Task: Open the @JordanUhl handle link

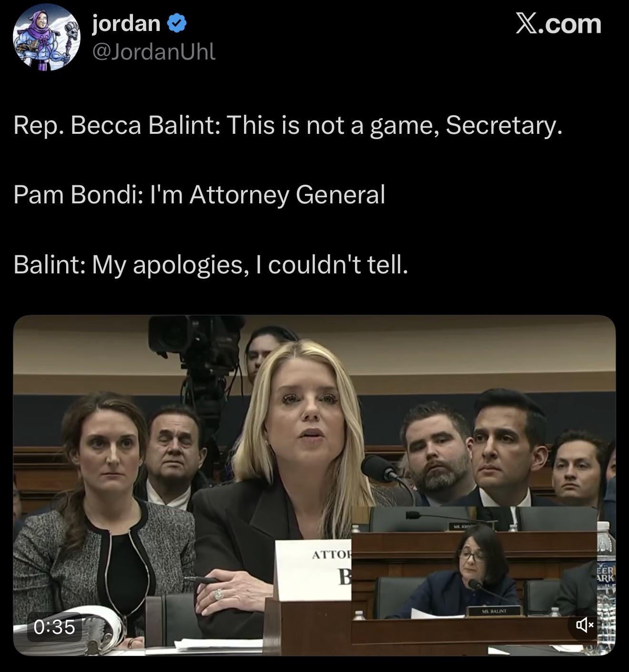Action: [153, 51]
